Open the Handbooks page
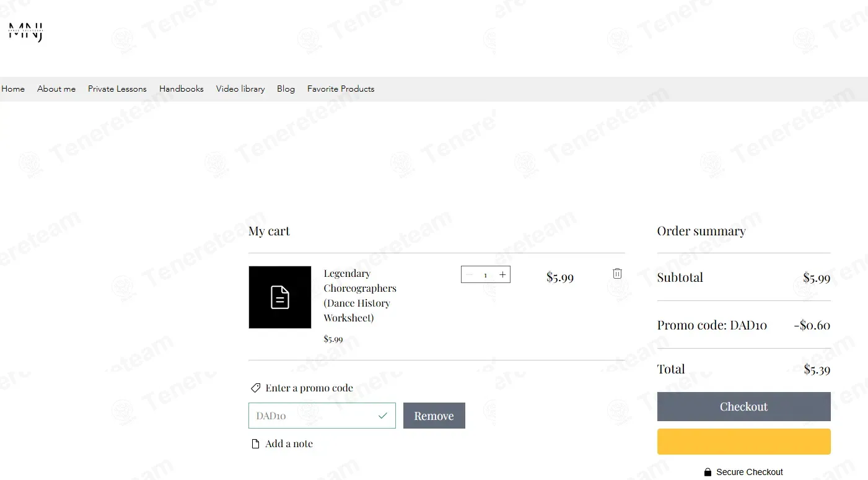 click(182, 89)
